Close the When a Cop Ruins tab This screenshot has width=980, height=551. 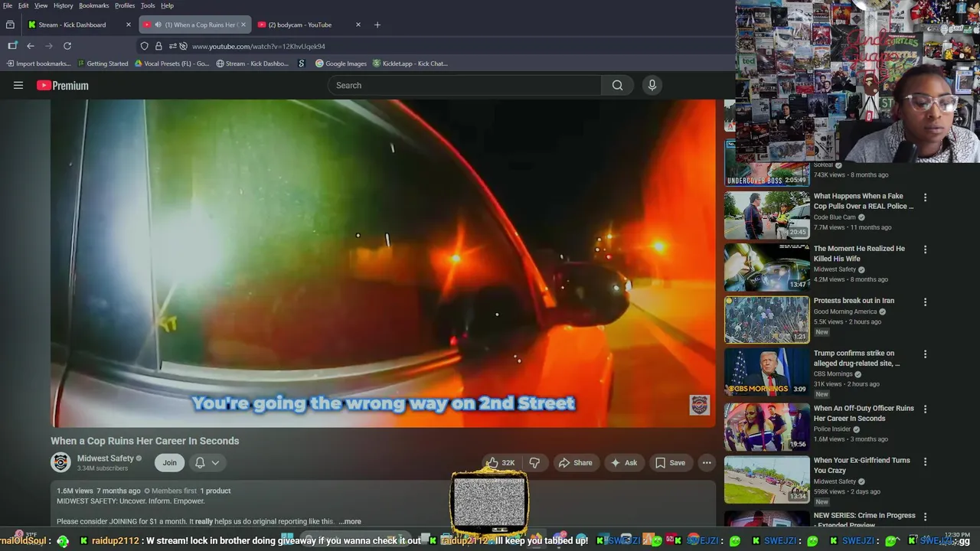pos(243,24)
